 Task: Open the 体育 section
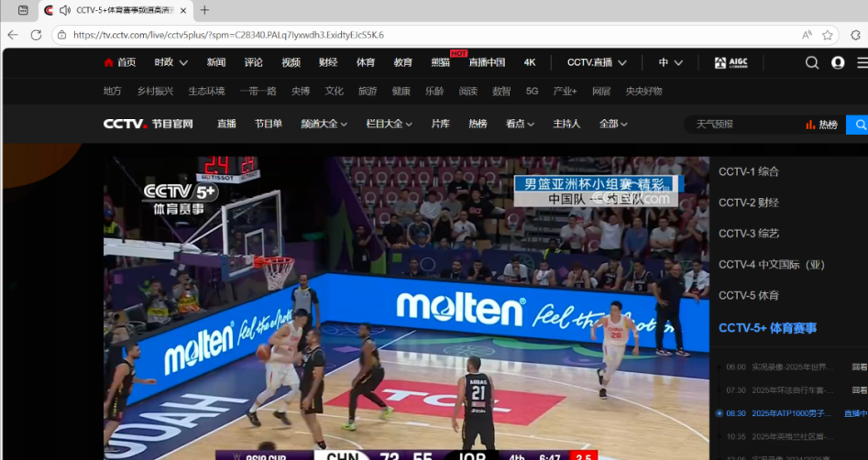coord(366,62)
